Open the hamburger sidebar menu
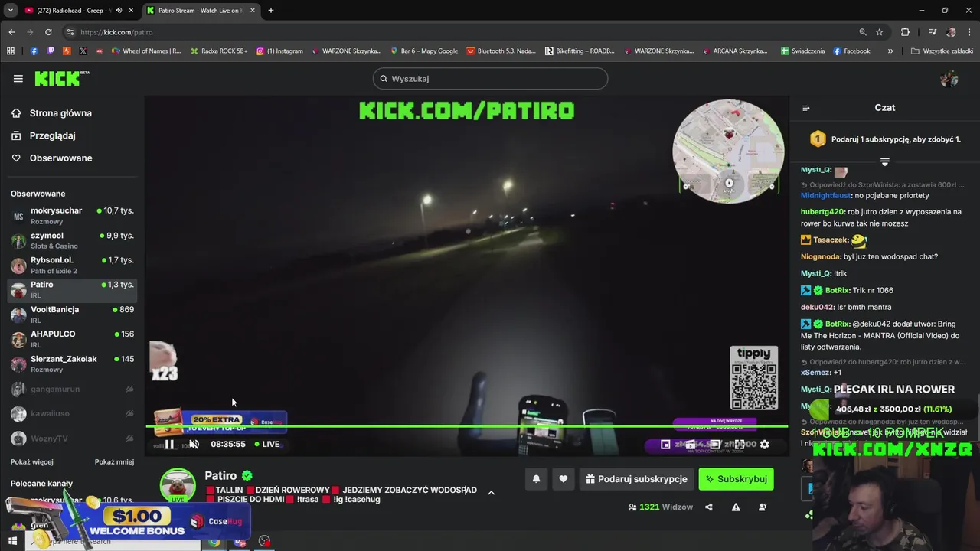 [x=18, y=78]
